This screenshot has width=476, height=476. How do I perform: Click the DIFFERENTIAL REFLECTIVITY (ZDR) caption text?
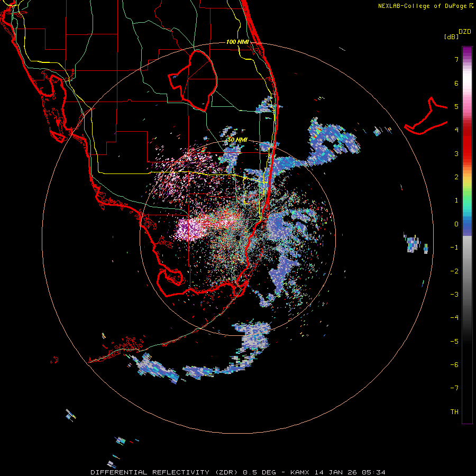164,472
